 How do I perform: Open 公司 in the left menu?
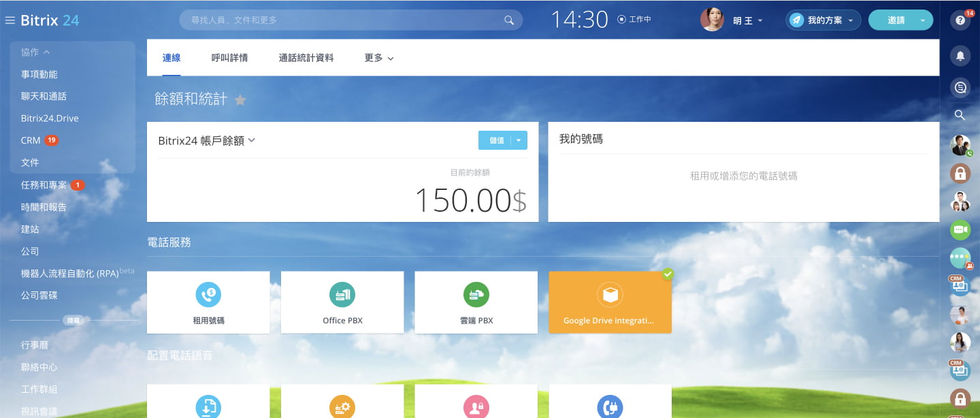[x=30, y=251]
